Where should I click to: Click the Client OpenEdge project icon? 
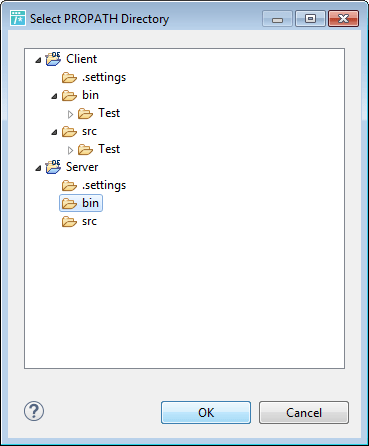tap(53, 59)
